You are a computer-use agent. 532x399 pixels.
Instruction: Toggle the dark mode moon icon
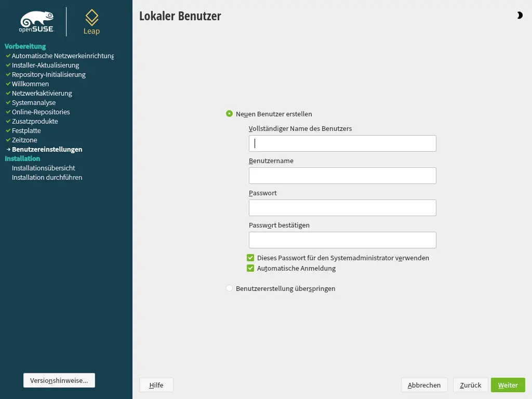520,16
